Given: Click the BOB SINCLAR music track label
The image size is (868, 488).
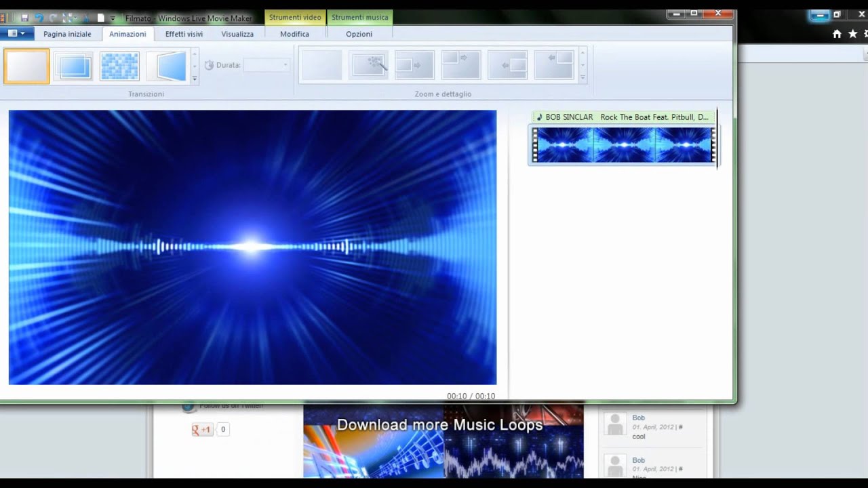Looking at the screenshot, I should click(623, 117).
